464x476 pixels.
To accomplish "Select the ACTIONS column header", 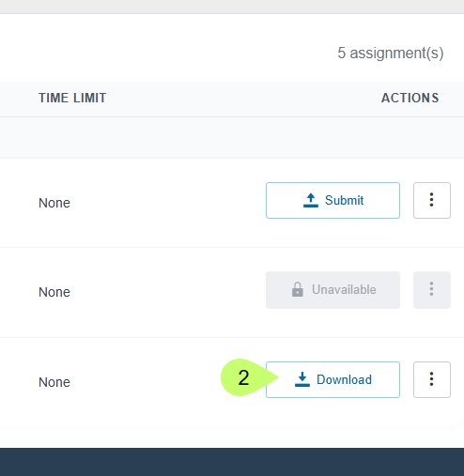I will (x=410, y=98).
